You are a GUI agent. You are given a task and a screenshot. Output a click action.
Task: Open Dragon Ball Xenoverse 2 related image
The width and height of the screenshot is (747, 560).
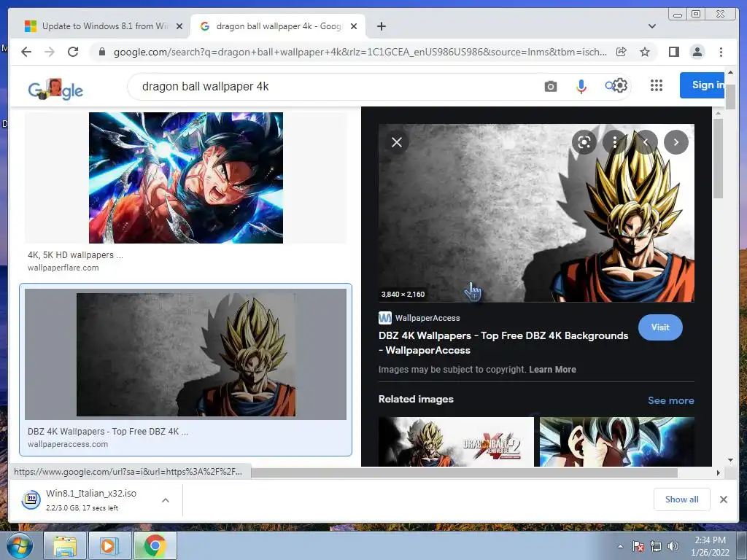pos(456,442)
